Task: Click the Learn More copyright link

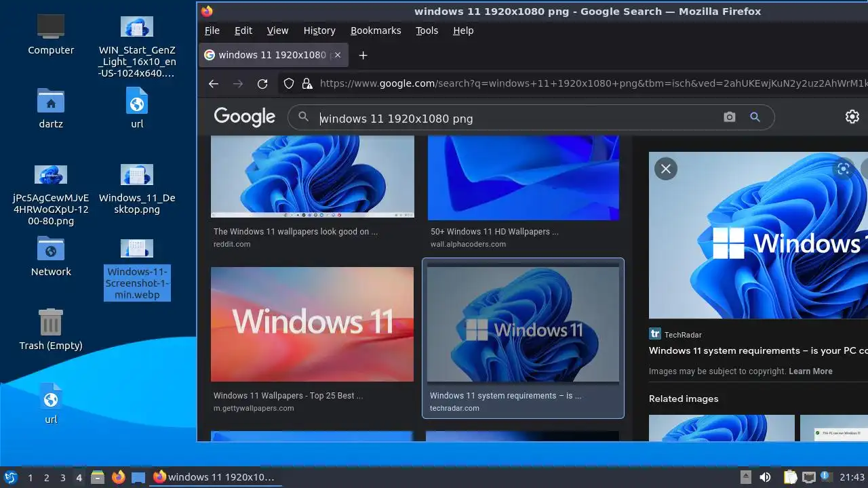Action: (810, 371)
